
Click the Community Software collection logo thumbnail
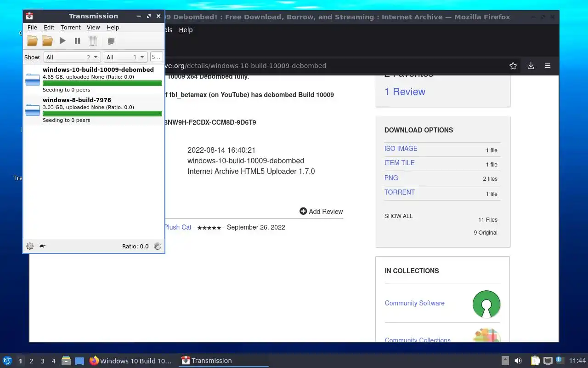click(486, 304)
